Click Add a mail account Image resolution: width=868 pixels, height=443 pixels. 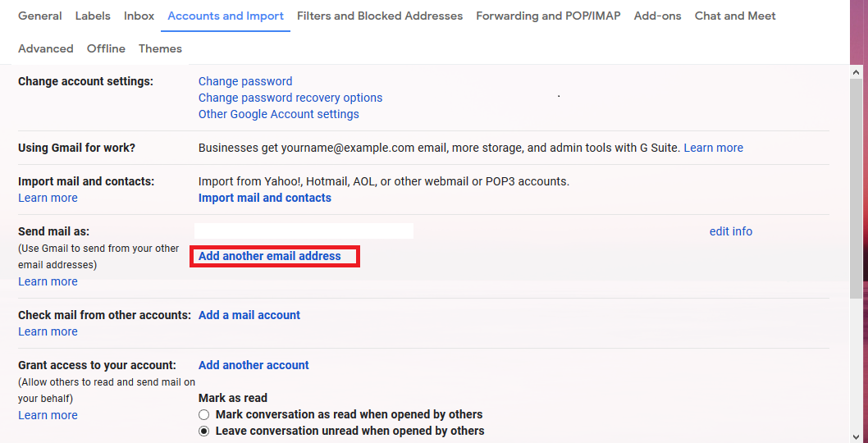[249, 315]
